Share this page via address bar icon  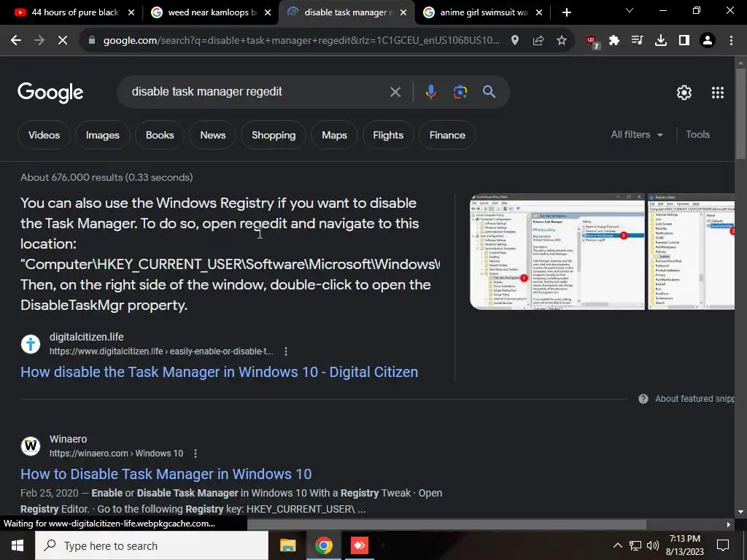tap(538, 41)
